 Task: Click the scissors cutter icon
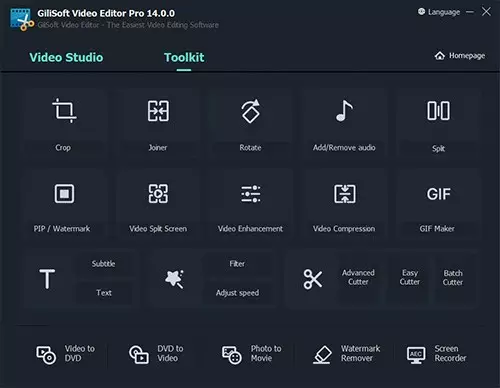313,279
